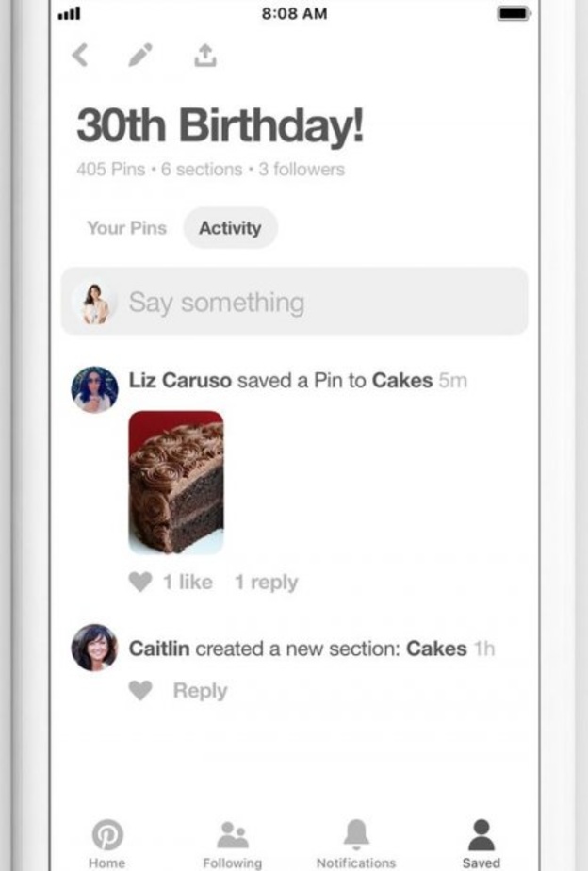
Task: Open the chocolate cake pin thumbnail
Action: click(176, 482)
